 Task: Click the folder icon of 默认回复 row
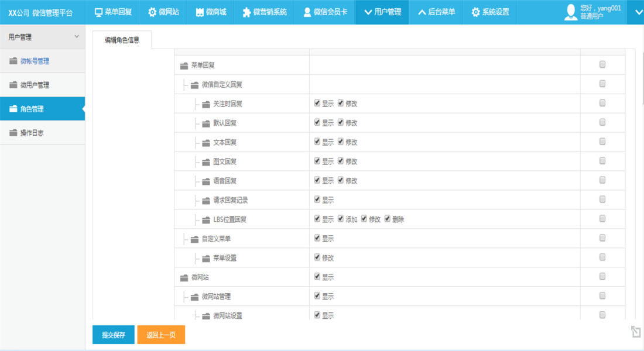[x=206, y=123]
